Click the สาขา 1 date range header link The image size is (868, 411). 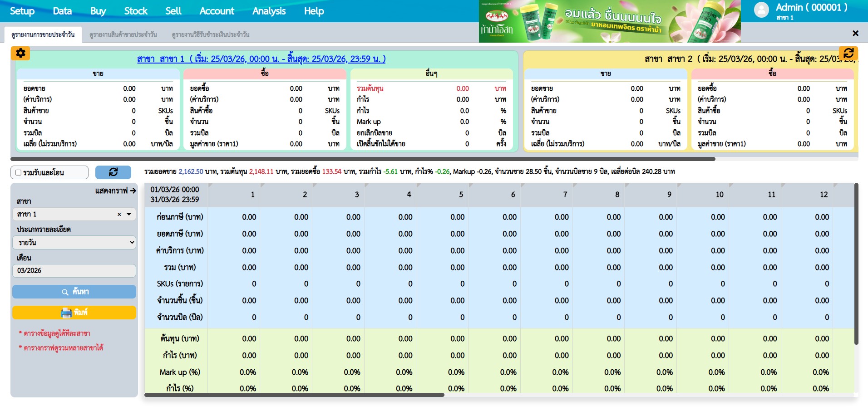[261, 59]
